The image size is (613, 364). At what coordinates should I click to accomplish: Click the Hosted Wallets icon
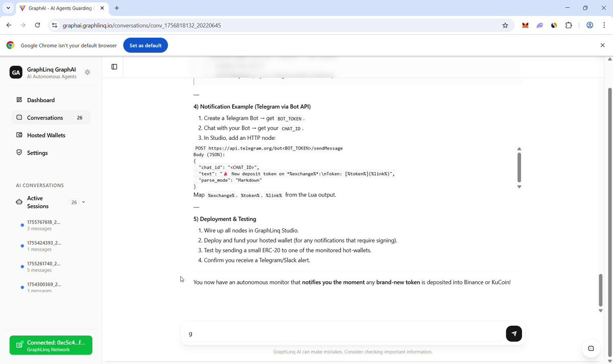pos(19,135)
